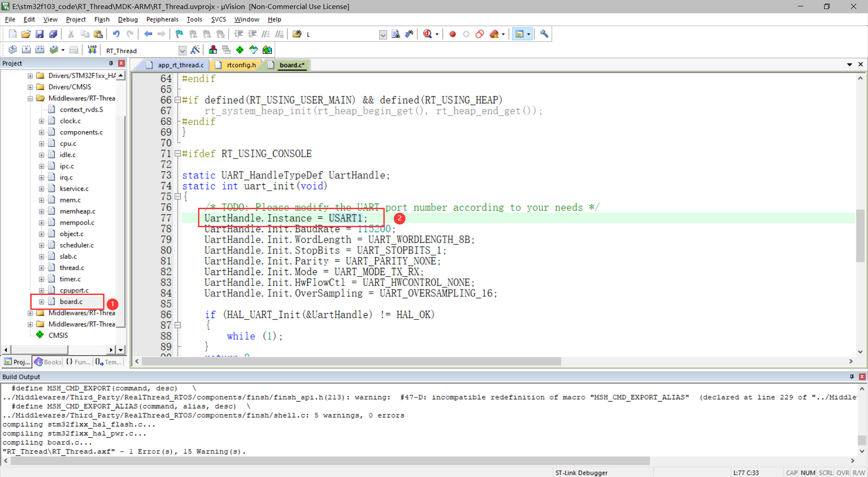Open the debug session dropdown arrow
The height and width of the screenshot is (477, 868).
[437, 34]
